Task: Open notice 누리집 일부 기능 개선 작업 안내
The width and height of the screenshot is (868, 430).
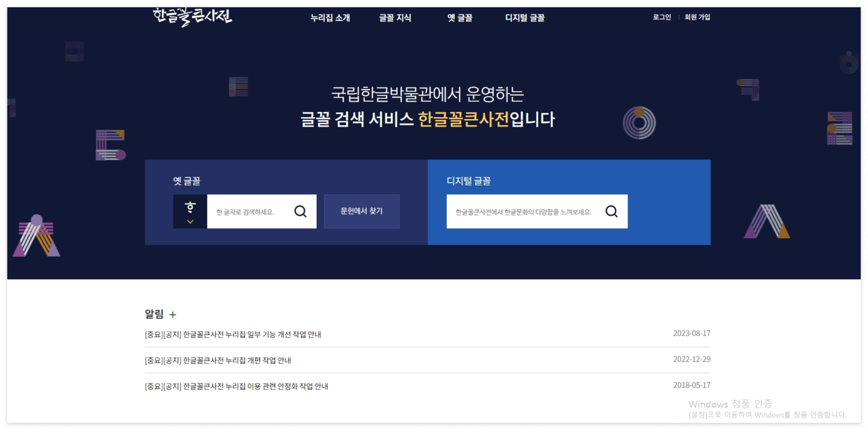Action: click(233, 334)
